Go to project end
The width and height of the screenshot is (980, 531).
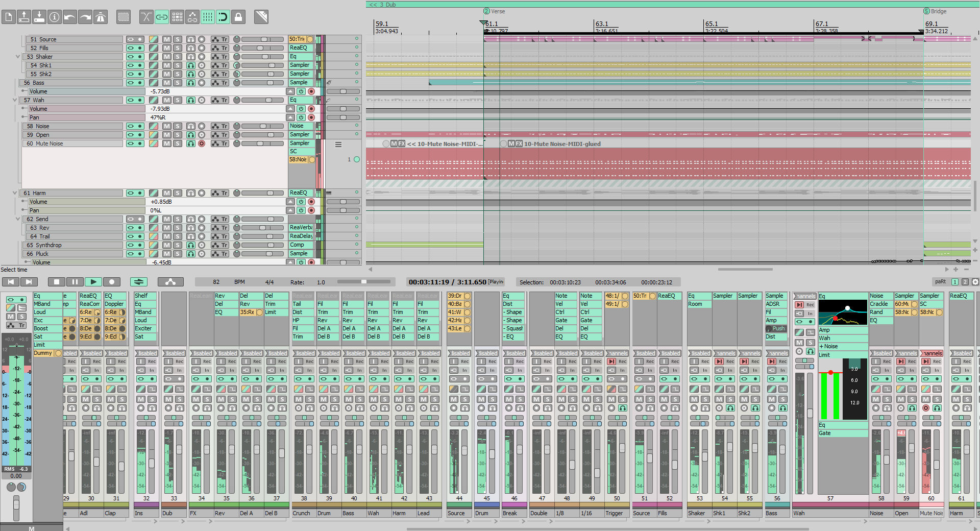29,282
